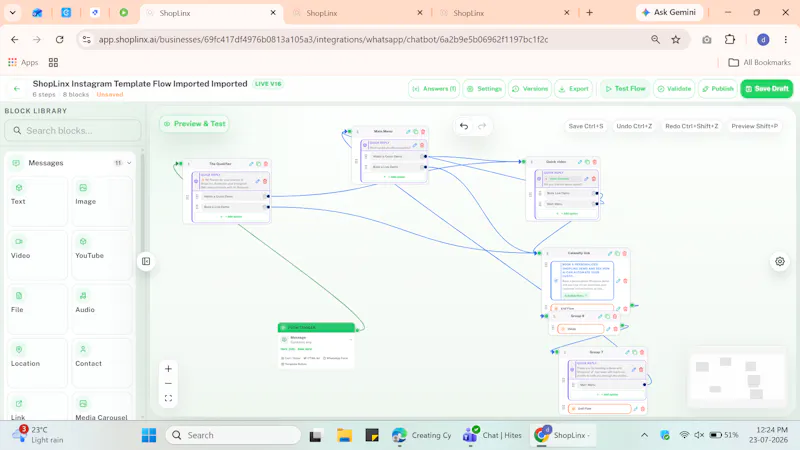Viewport: 800px width, 450px height.
Task: Click the Preview Shift+P shortcut chip
Action: pyautogui.click(x=755, y=126)
